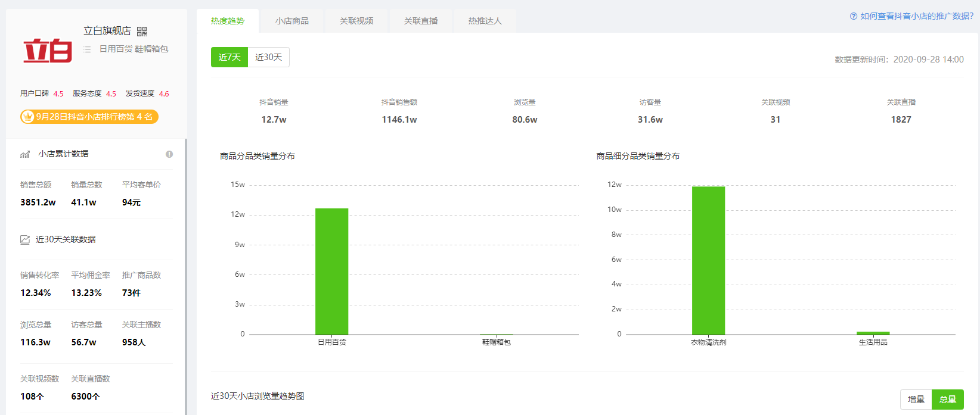Click the small 生活用品 bar
This screenshot has width=980, height=415.
(873, 333)
